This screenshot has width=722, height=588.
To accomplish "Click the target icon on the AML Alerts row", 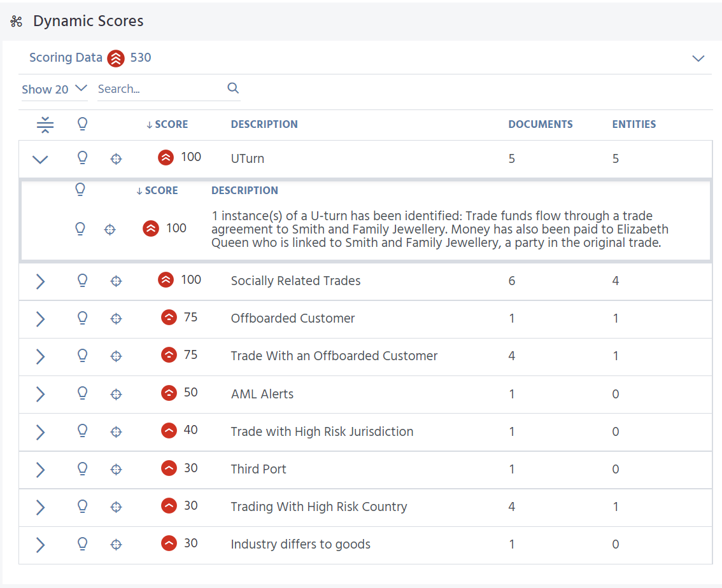I will coord(116,394).
